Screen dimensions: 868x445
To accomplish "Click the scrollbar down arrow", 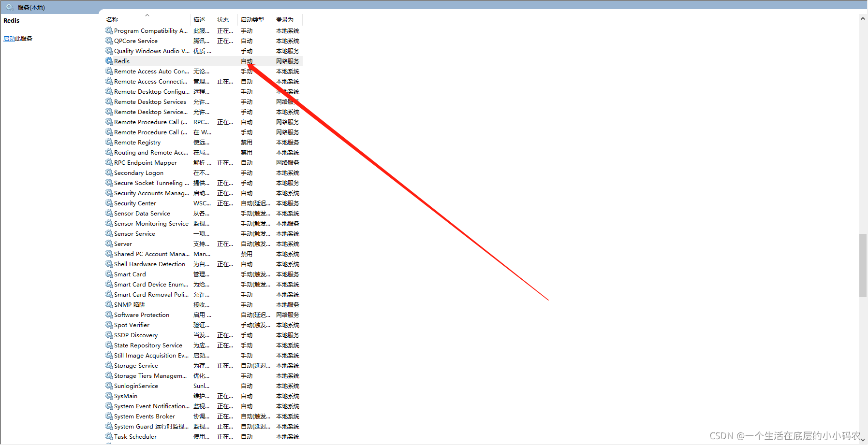I will [x=863, y=440].
